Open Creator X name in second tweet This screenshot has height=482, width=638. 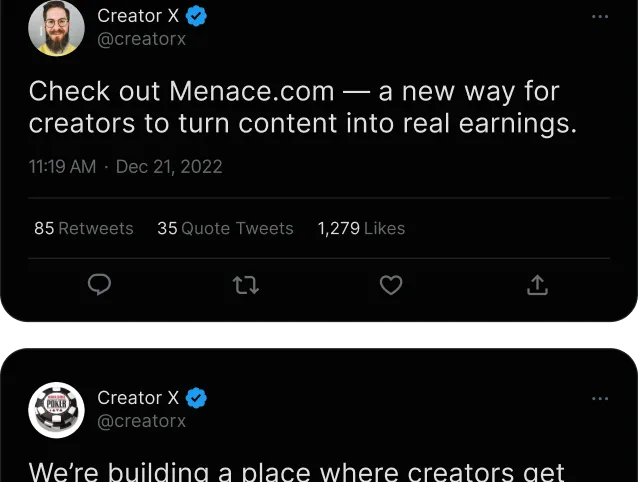(138, 398)
